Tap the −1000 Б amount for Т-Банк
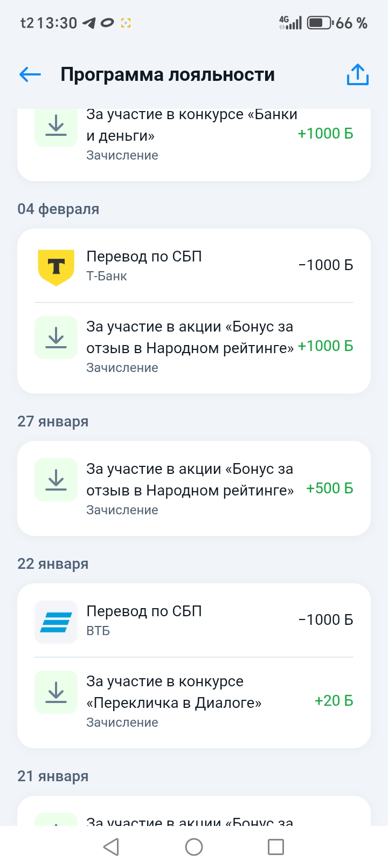The image size is (388, 868). pyautogui.click(x=325, y=265)
